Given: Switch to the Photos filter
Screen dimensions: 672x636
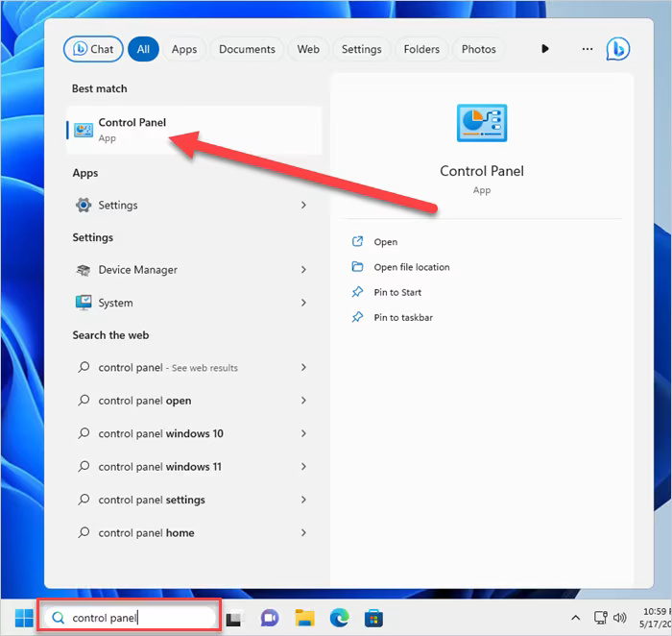Looking at the screenshot, I should [478, 49].
